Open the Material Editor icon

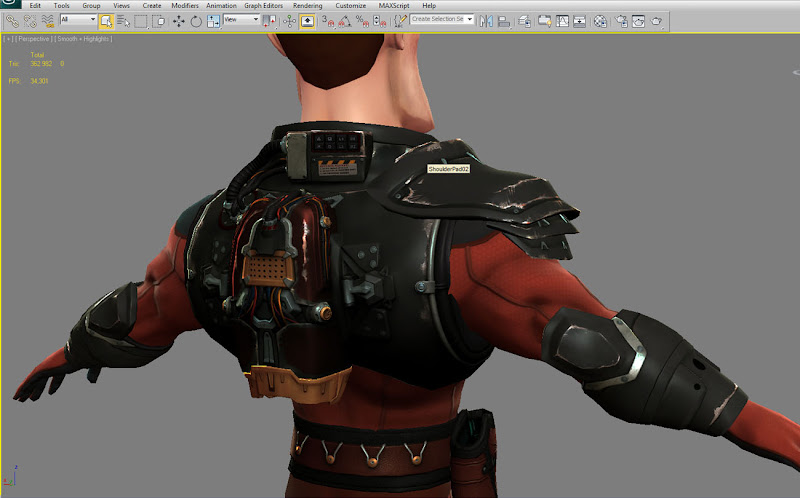pos(601,21)
